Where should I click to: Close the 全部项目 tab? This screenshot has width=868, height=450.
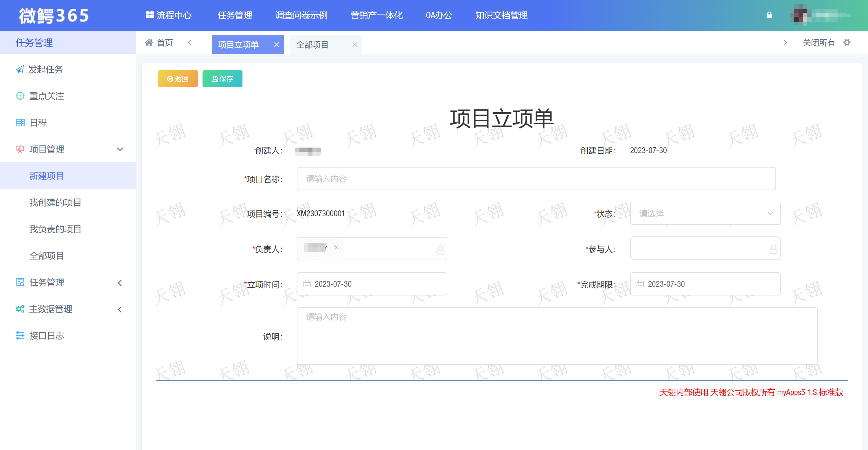pyautogui.click(x=354, y=45)
